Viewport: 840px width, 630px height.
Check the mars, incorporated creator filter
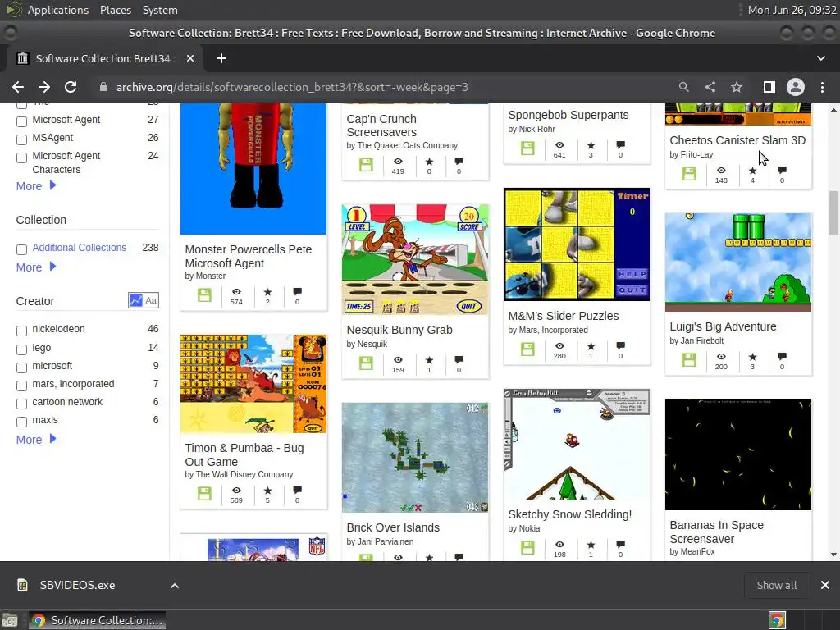tap(21, 386)
